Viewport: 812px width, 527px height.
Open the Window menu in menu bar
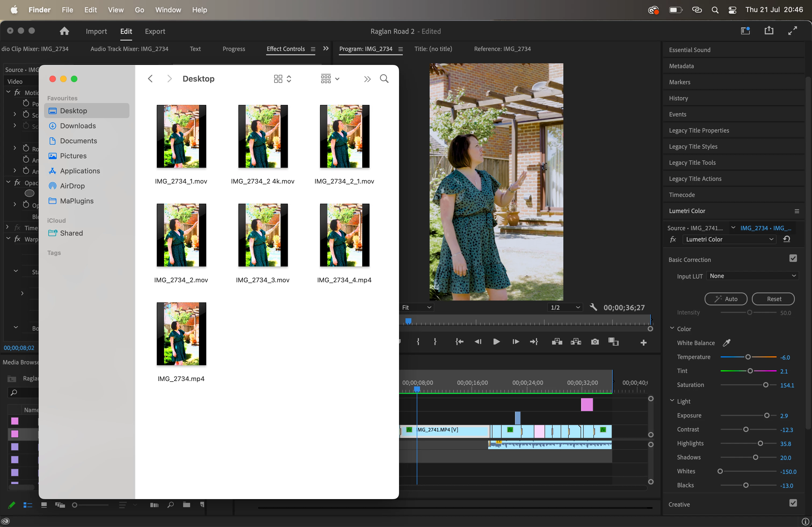click(x=168, y=10)
